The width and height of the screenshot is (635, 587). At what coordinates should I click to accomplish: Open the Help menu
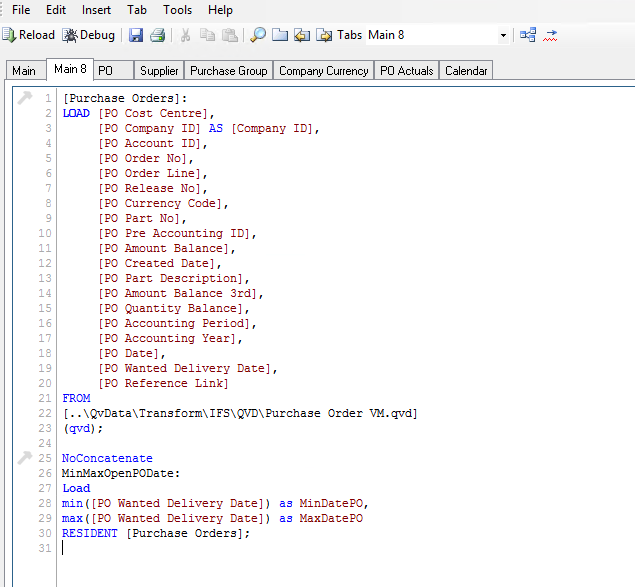pos(220,10)
